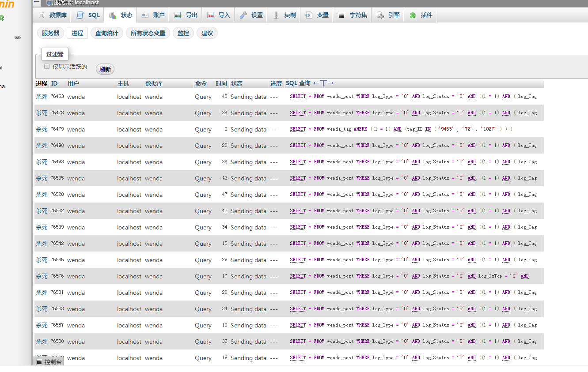Go to the 导出 tab
The height and width of the screenshot is (372, 588).
pyautogui.click(x=186, y=15)
